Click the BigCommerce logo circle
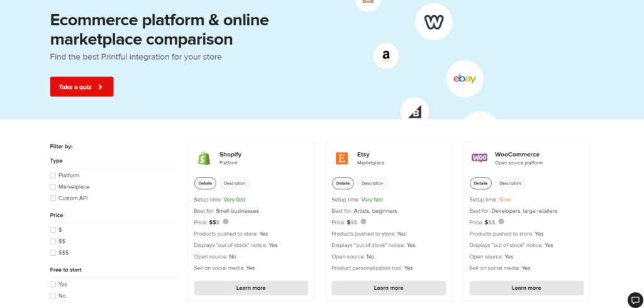The image size is (644, 308). (414, 110)
